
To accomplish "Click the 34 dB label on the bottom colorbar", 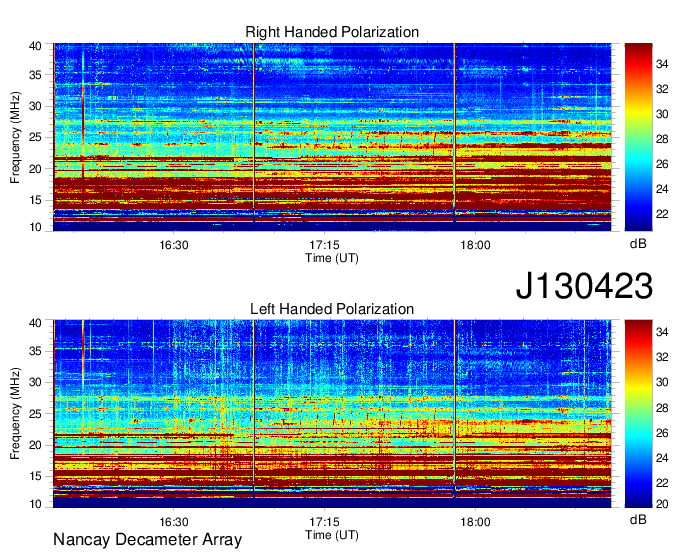I will pyautogui.click(x=662, y=332).
